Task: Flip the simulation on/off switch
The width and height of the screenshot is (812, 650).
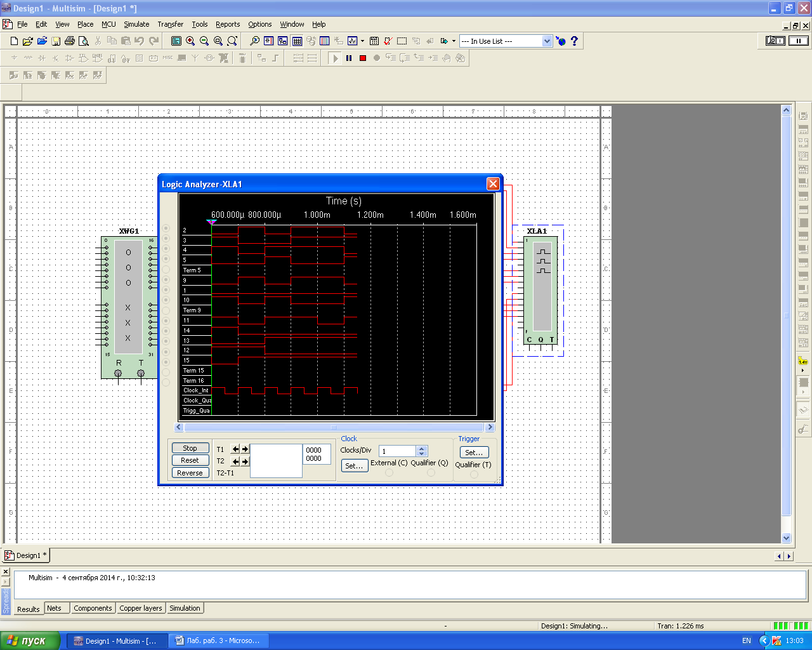Action: (x=775, y=41)
